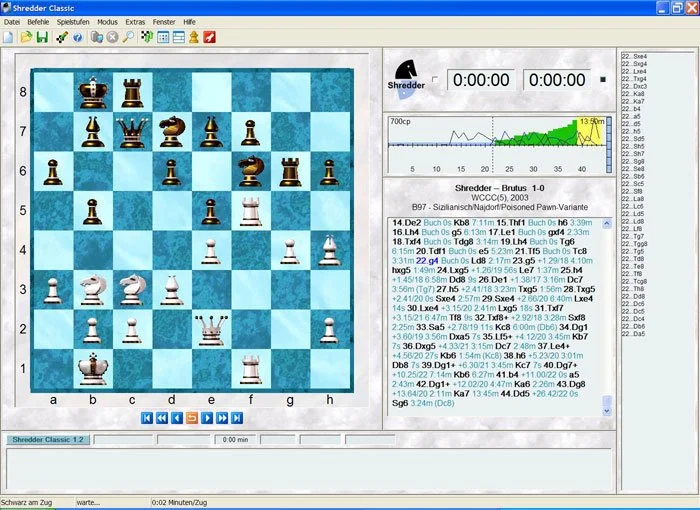Save the game with green floppy icon
The image size is (700, 510).
[x=42, y=37]
